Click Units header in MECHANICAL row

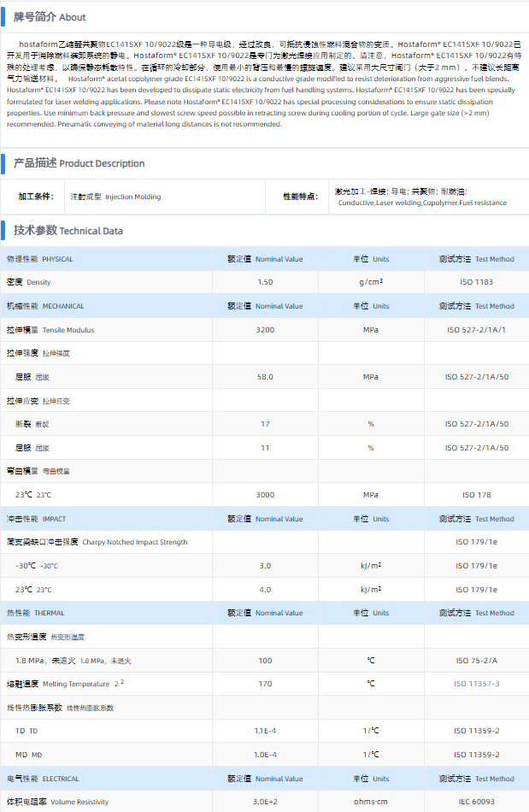click(x=371, y=306)
